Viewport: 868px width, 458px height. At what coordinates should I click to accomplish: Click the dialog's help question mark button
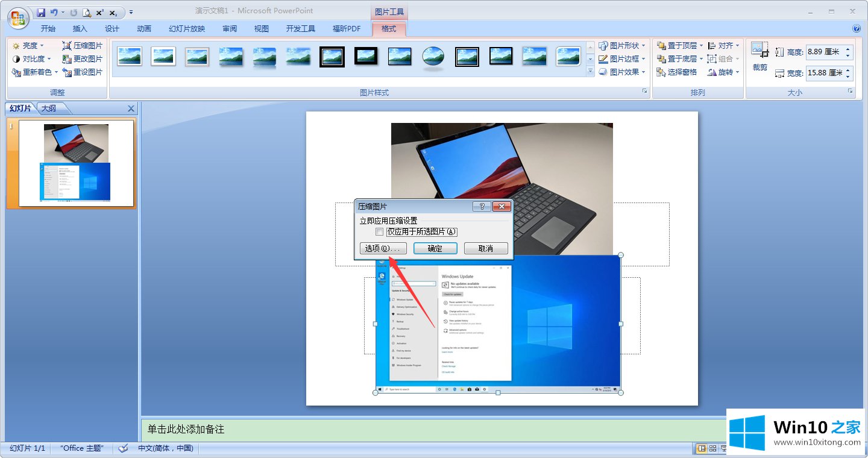point(481,206)
